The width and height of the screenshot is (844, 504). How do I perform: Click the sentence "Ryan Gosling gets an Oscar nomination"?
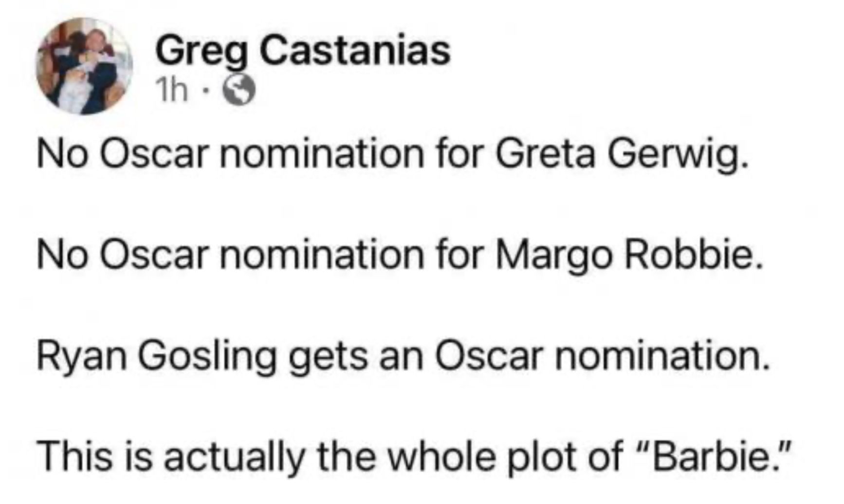404,356
